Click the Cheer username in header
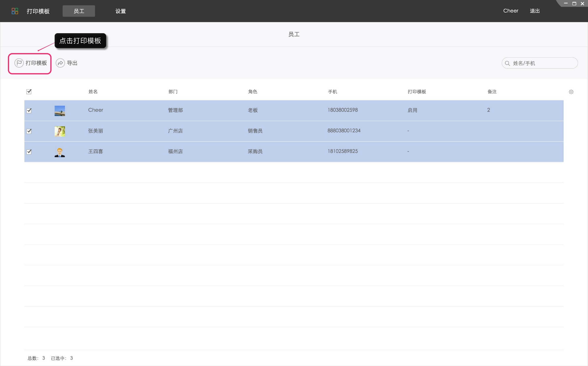Viewport: 588px width, 366px height. 510,11
